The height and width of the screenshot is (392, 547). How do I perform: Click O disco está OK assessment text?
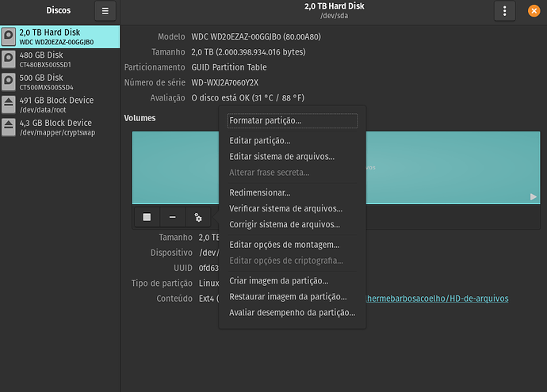(247, 98)
